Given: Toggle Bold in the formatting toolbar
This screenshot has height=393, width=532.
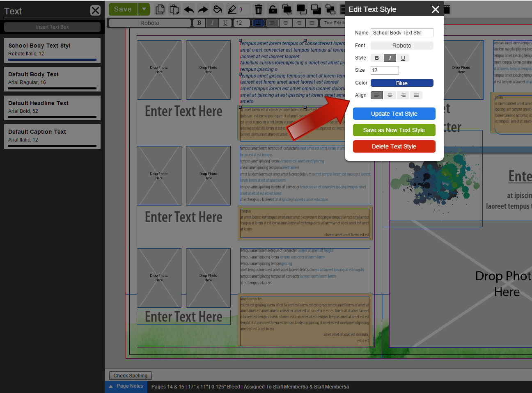Looking at the screenshot, I should coord(199,23).
